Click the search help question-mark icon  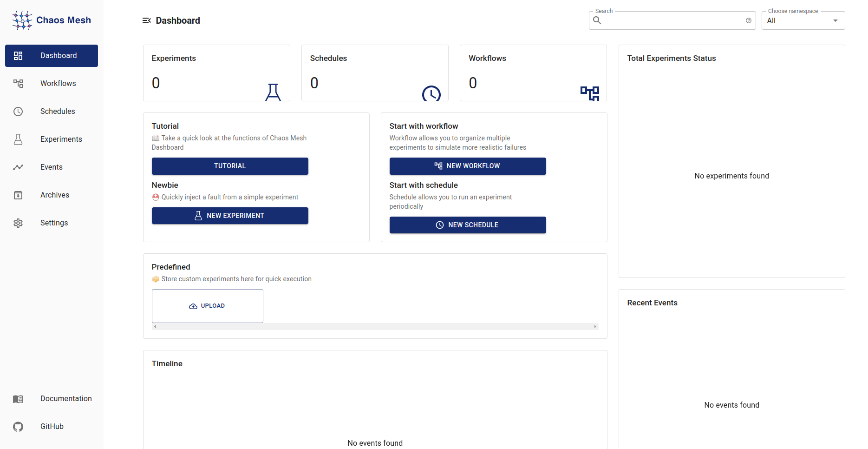tap(748, 20)
